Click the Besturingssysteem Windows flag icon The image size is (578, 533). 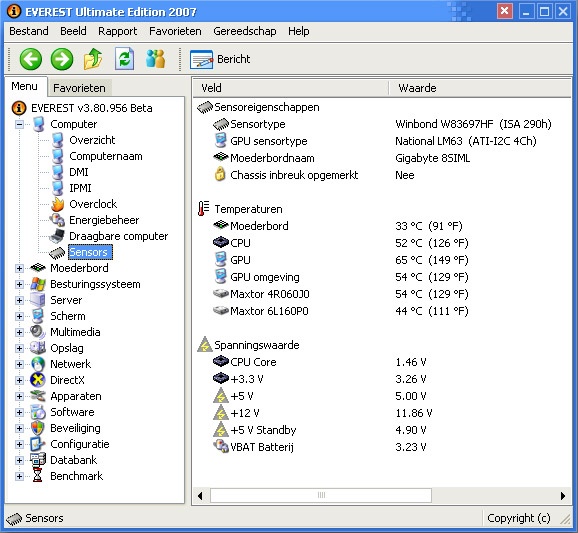(x=38, y=284)
